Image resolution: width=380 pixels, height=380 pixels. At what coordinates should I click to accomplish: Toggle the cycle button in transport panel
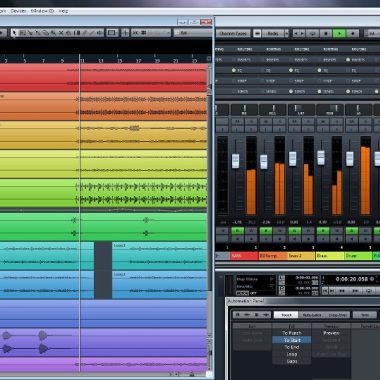click(369, 291)
